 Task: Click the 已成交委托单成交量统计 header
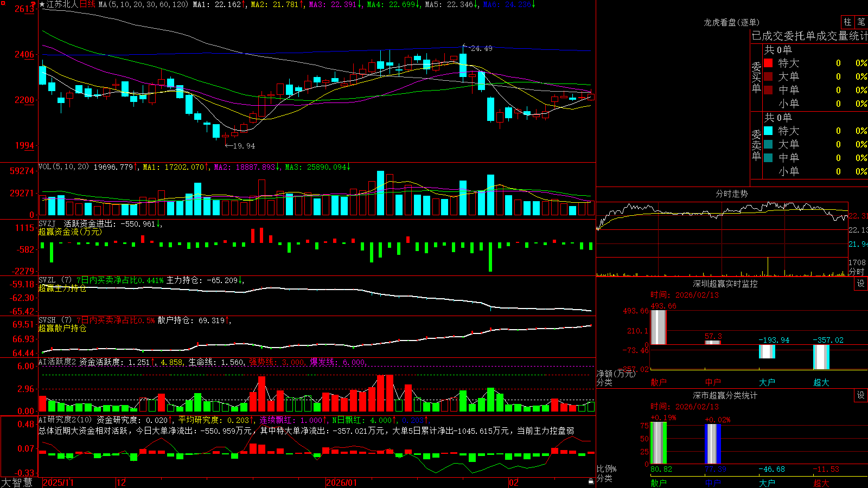click(809, 36)
